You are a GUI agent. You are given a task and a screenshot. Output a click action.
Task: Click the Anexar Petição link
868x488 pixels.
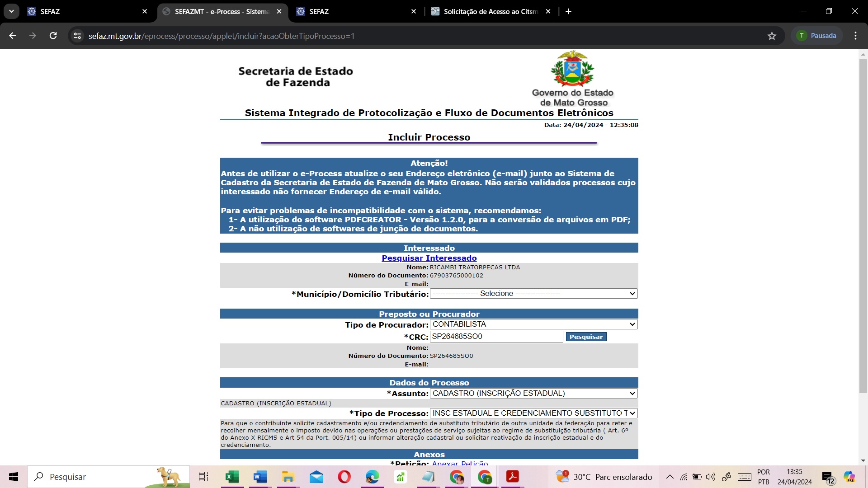pyautogui.click(x=460, y=463)
